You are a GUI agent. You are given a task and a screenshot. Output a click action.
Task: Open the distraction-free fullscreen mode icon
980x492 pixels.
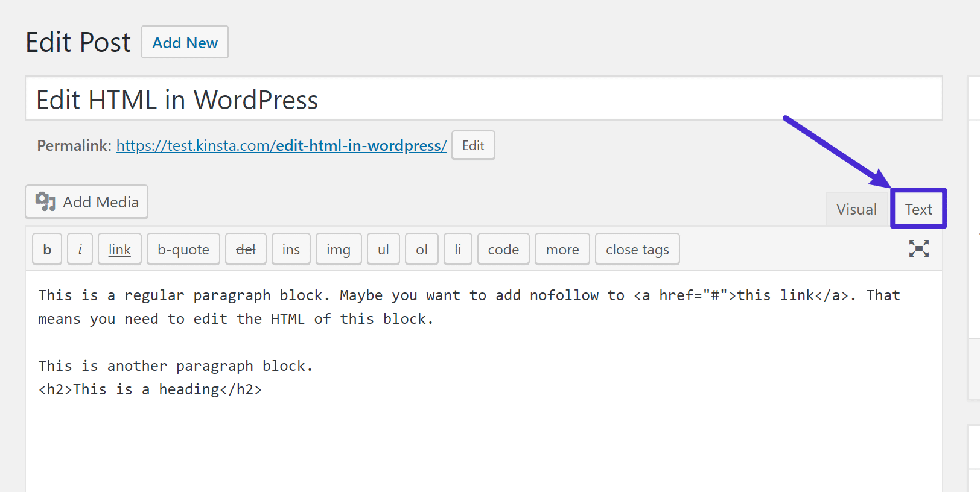tap(918, 248)
